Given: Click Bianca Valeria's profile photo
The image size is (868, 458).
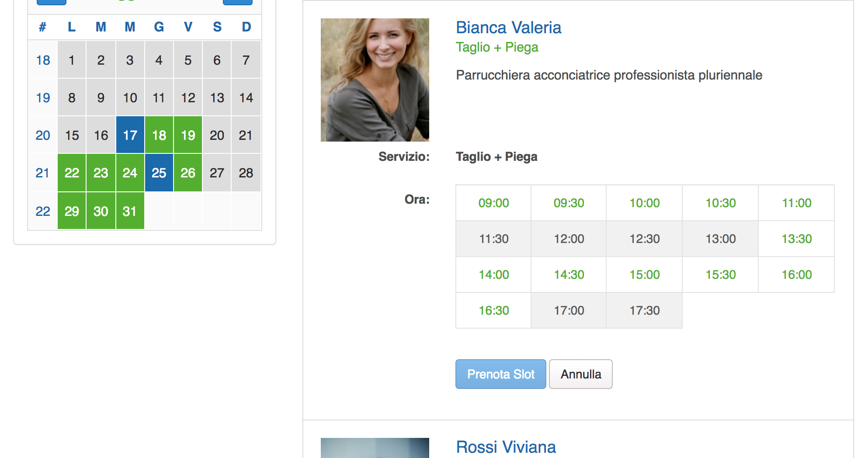Looking at the screenshot, I should 375,80.
